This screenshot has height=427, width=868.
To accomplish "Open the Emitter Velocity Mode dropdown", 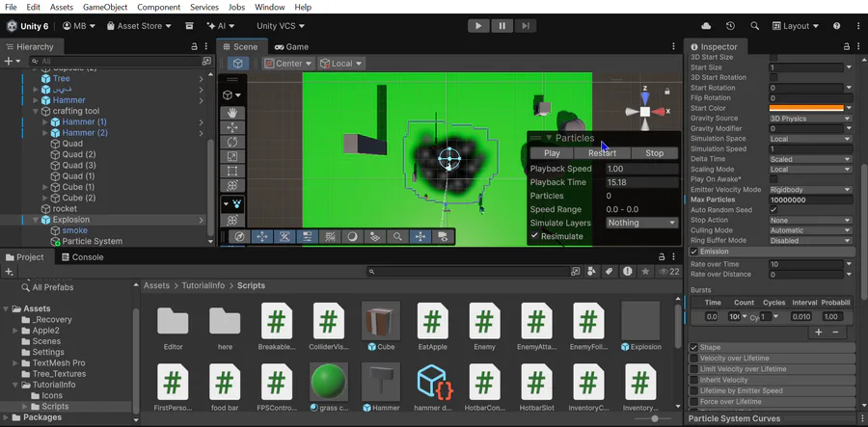I will [810, 190].
